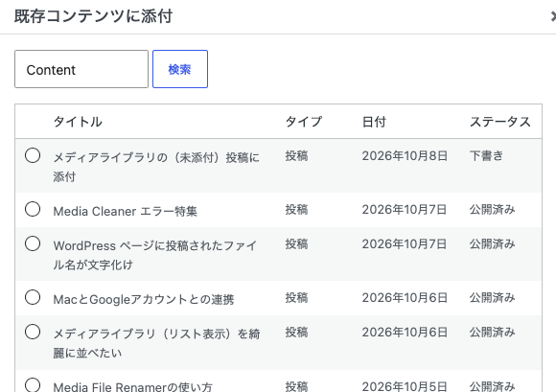Click title WordPress ページに投稿されたファイル名が文字化け
556x392 pixels.
click(155, 255)
